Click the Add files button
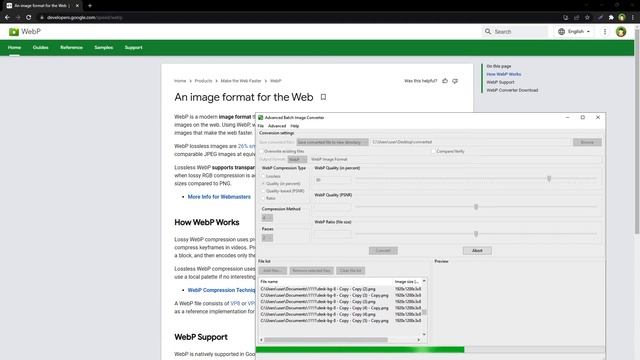Image resolution: width=640 pixels, height=360 pixels. (272, 271)
